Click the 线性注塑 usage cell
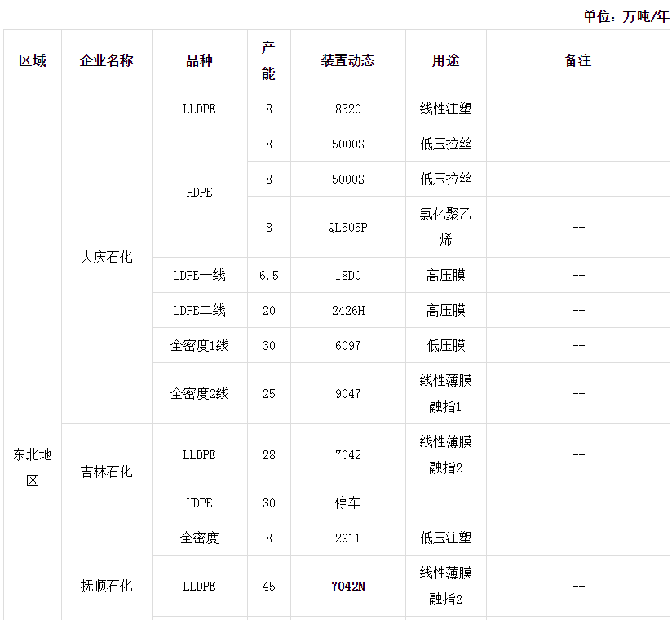This screenshot has height=620, width=672. pos(446,108)
